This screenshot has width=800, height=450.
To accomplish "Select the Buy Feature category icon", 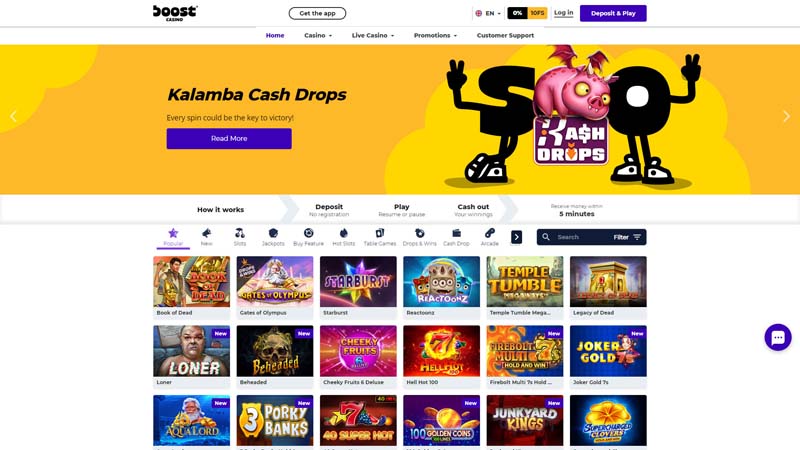I will (x=309, y=233).
